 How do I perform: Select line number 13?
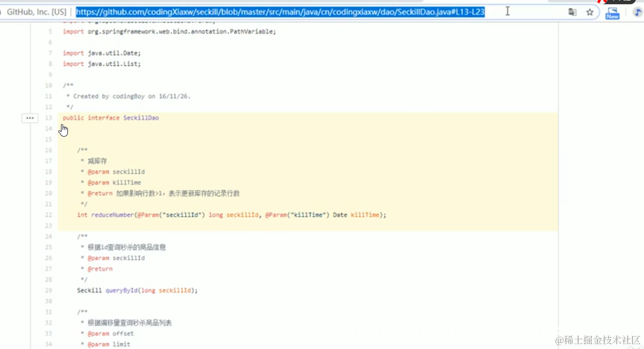(x=49, y=118)
